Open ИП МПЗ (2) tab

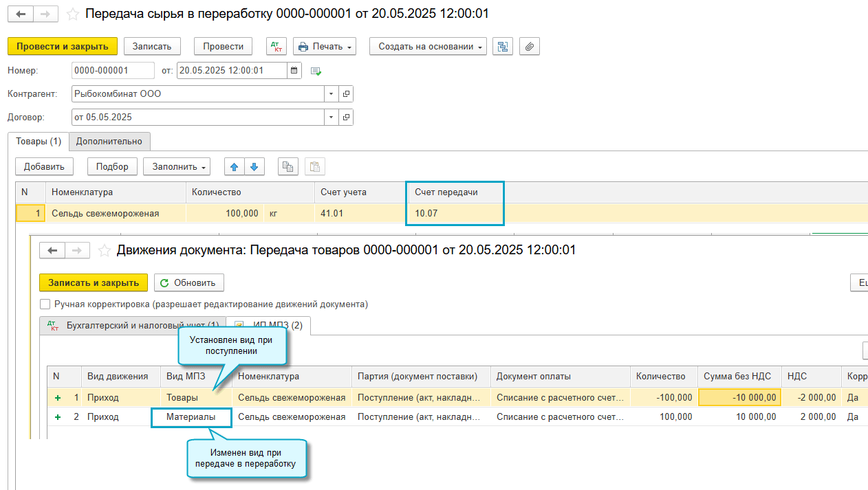point(270,325)
